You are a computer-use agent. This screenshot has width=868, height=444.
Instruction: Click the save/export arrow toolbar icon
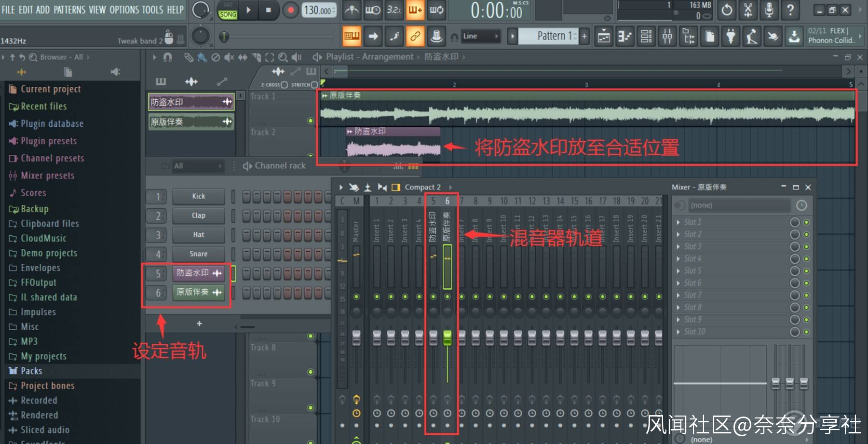[794, 36]
